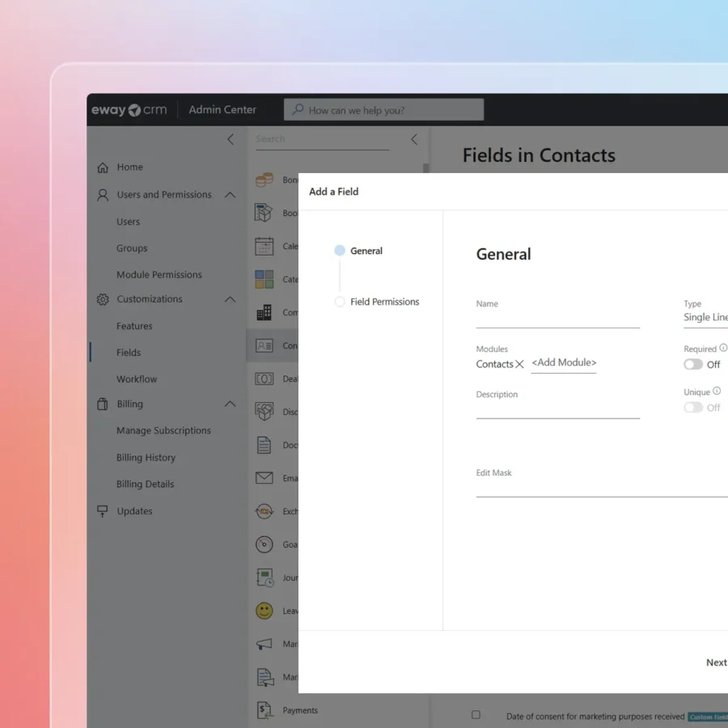The height and width of the screenshot is (728, 728).
Task: Click the How can we help you search box
Action: click(x=383, y=109)
